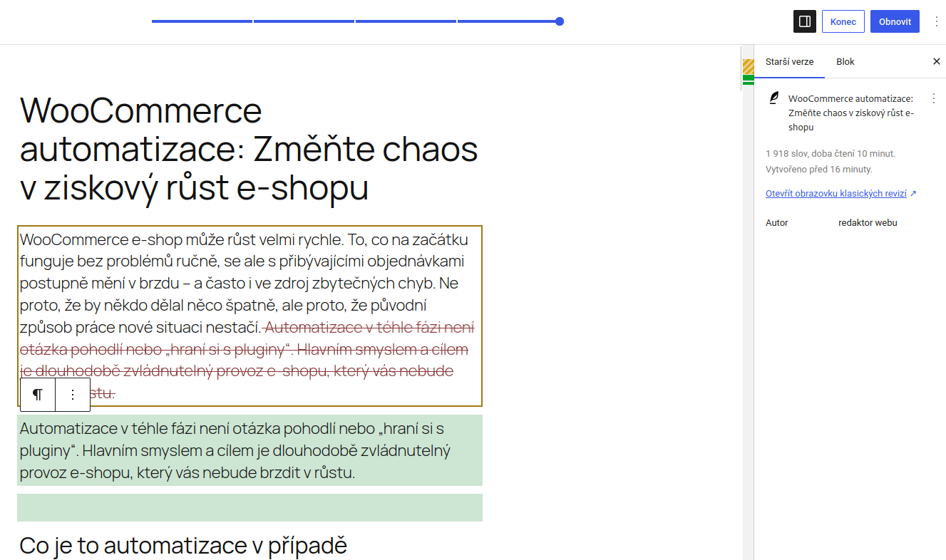Click the author name redaktor webu
946x560 pixels.
pos(868,223)
